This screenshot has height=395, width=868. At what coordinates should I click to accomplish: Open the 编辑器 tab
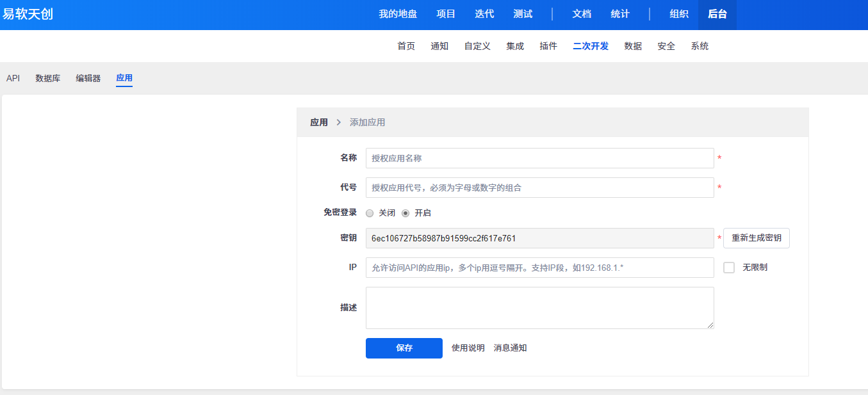click(88, 78)
